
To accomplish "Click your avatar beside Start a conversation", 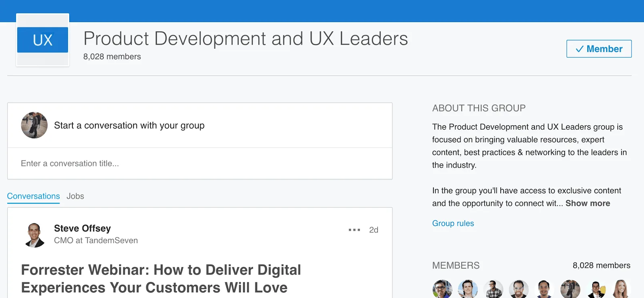I will point(34,125).
